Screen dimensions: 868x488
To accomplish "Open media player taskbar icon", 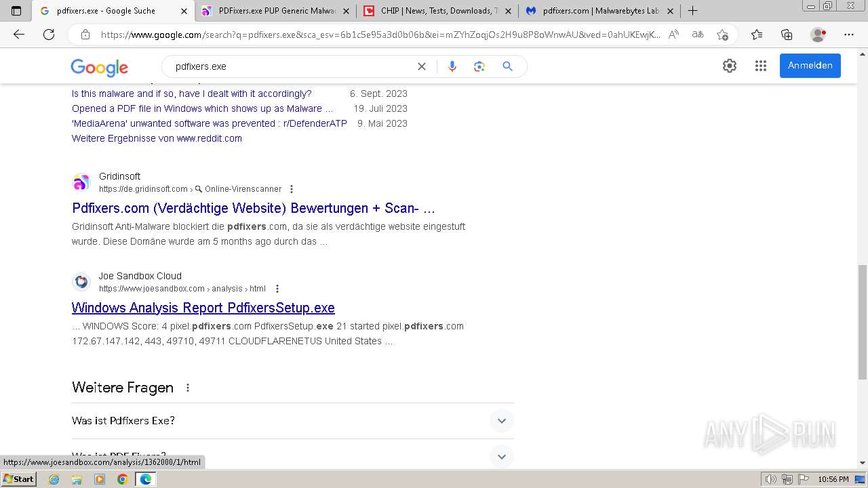I will [x=100, y=479].
